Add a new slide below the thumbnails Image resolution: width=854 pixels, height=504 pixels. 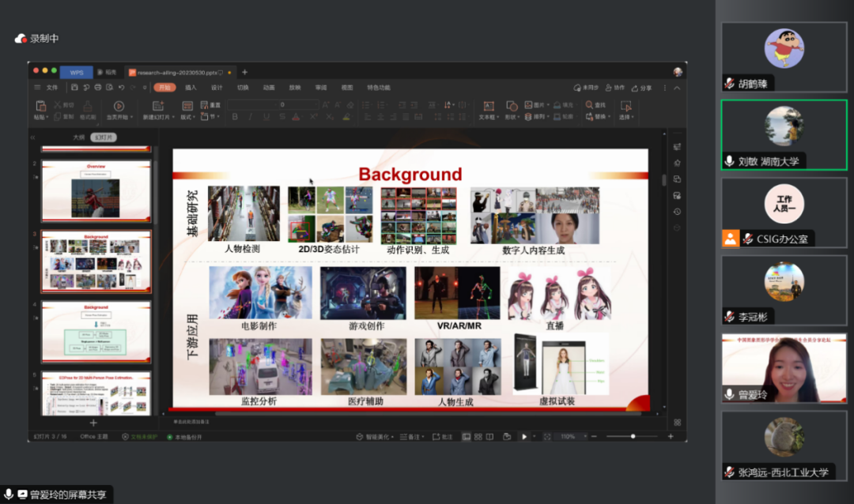point(93,423)
